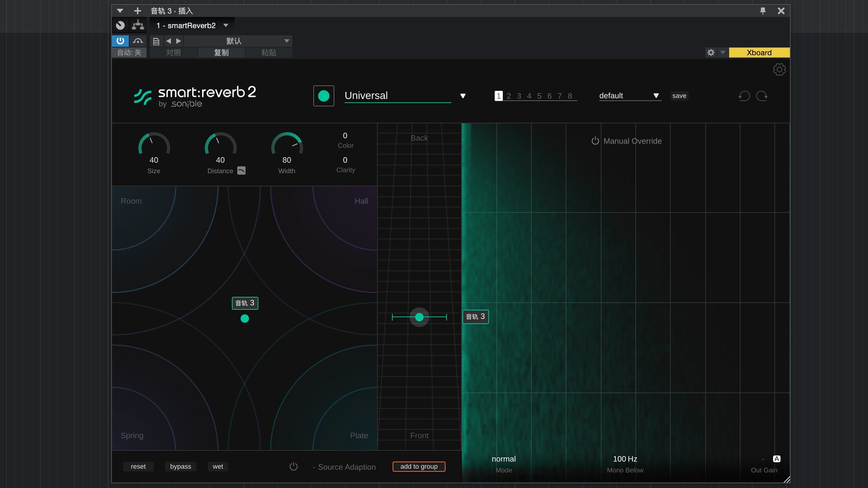Open the host gear settings icon
The width and height of the screenshot is (868, 488).
pyautogui.click(x=711, y=52)
